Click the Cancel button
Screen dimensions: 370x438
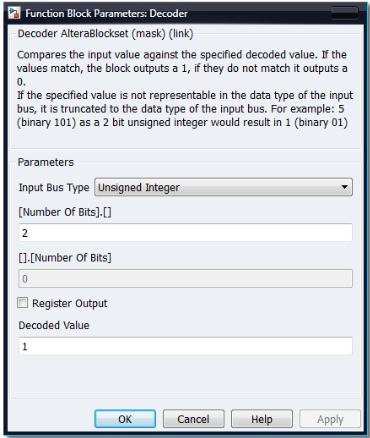tap(193, 419)
